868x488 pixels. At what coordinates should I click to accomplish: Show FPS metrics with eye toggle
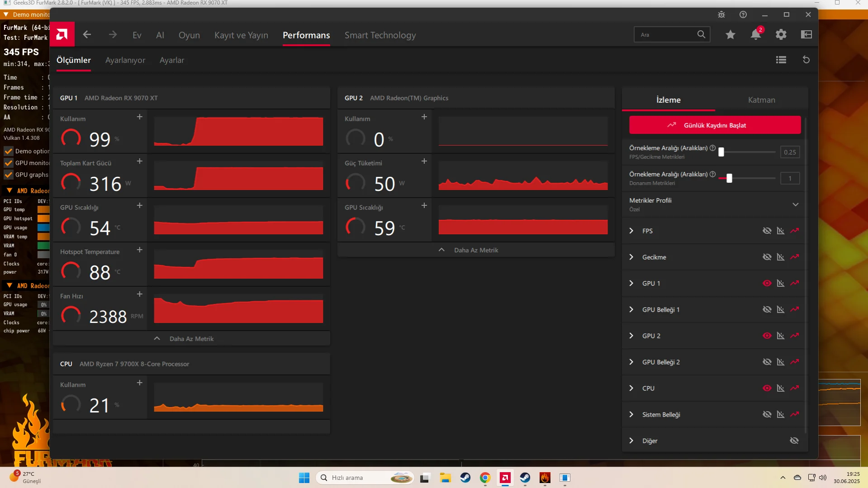pos(767,231)
